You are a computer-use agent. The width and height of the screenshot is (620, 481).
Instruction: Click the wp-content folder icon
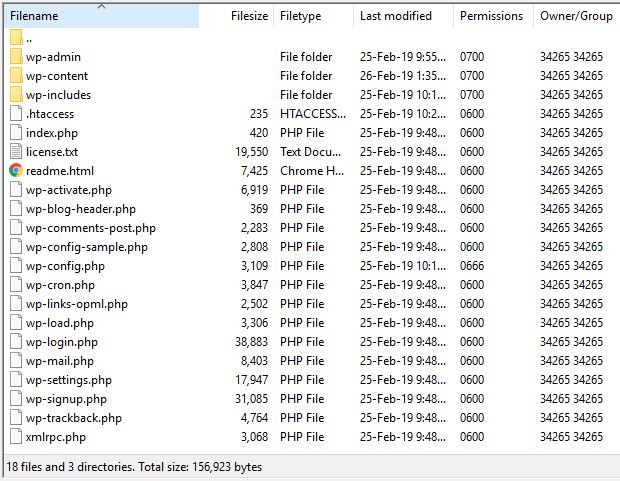16,76
